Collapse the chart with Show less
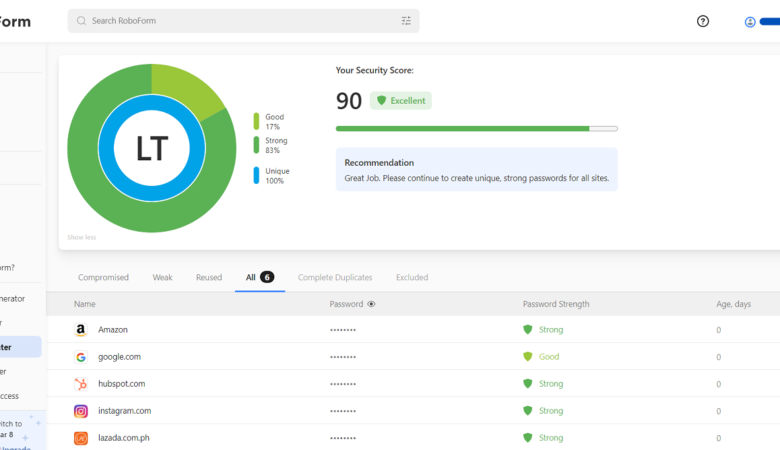This screenshot has width=780, height=450. coord(82,238)
